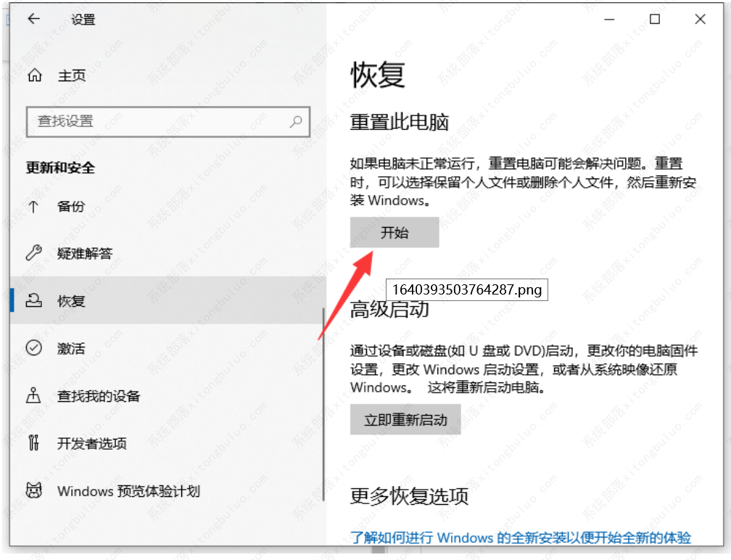The height and width of the screenshot is (560, 731).
Task: Click the person icon beside 查找我的设备
Action: (34, 396)
